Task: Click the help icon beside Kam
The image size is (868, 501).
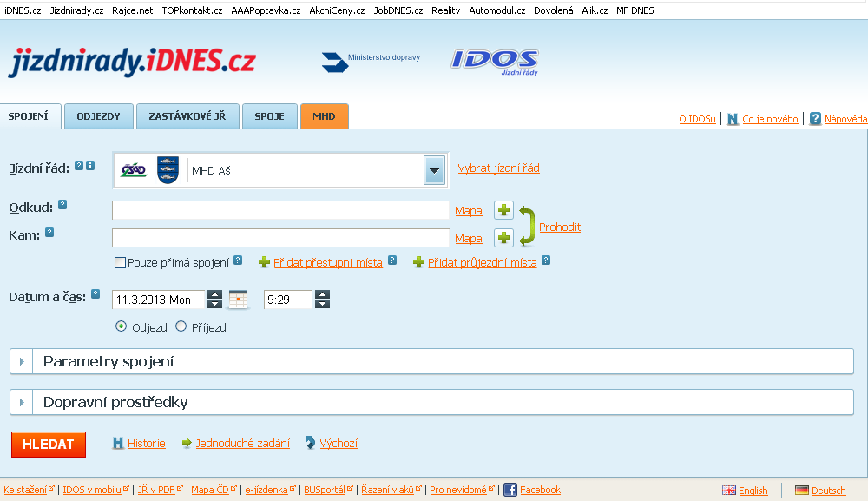Action: [49, 233]
